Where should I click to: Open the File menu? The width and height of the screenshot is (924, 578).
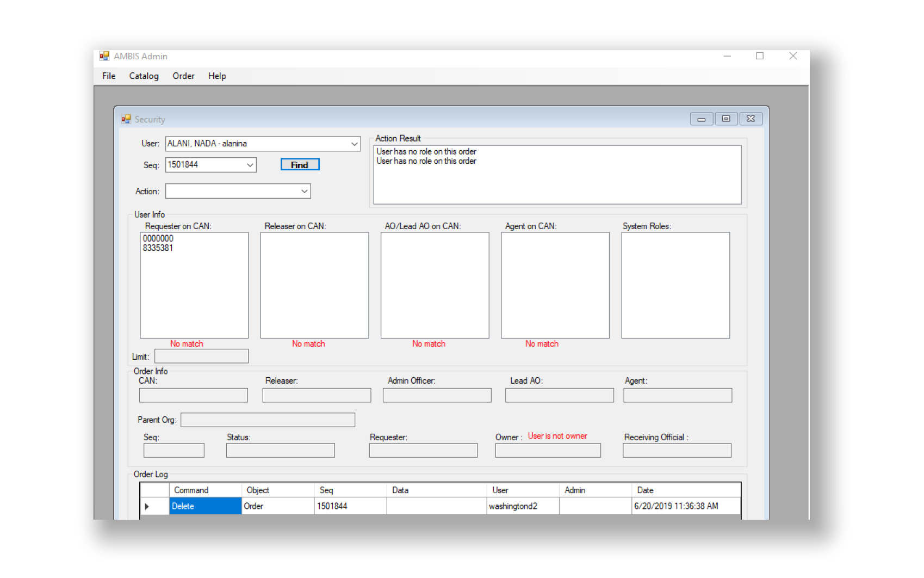pyautogui.click(x=109, y=76)
